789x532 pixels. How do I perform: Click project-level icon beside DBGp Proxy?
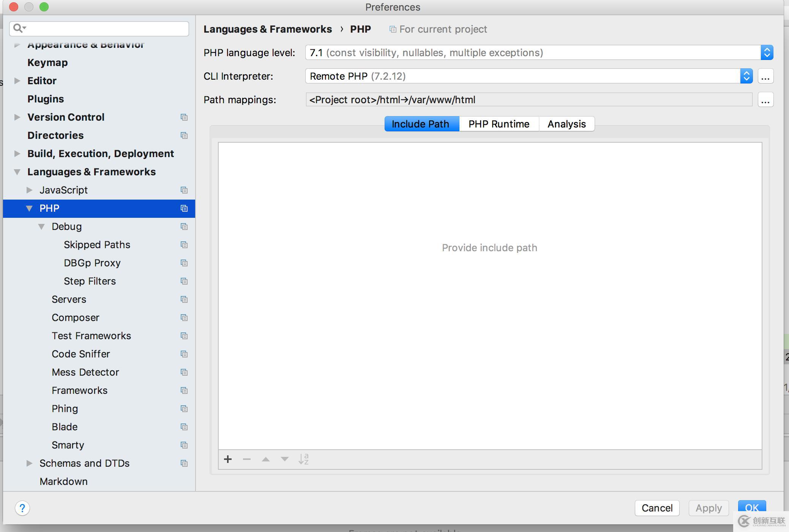[184, 263]
